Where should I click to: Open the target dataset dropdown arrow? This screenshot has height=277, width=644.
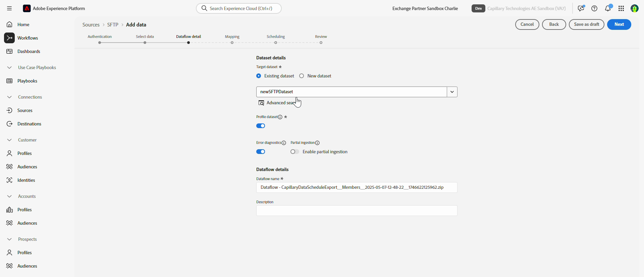tap(452, 92)
